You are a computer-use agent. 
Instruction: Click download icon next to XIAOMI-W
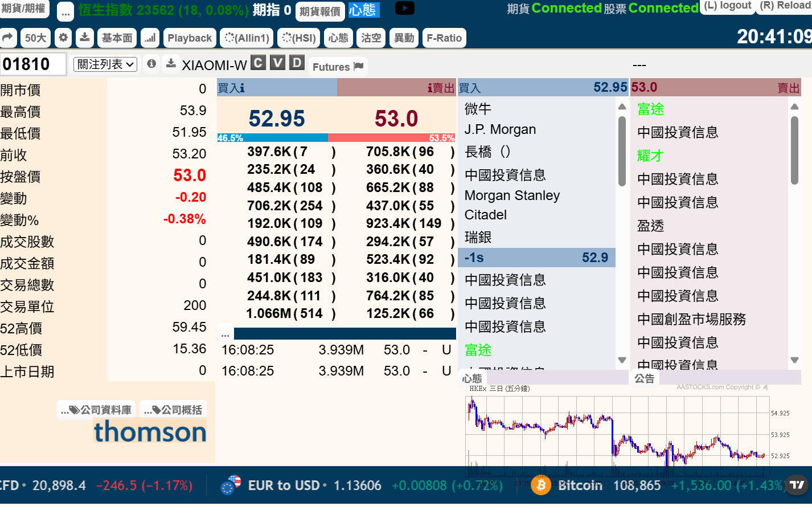171,64
